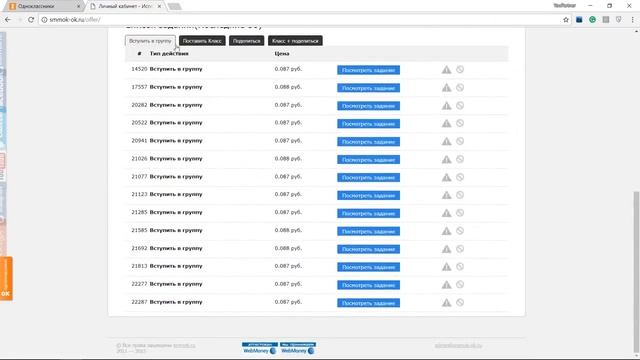Image resolution: width=640 pixels, height=360 pixels.
Task: Click the browser address bar
Action: point(302,20)
